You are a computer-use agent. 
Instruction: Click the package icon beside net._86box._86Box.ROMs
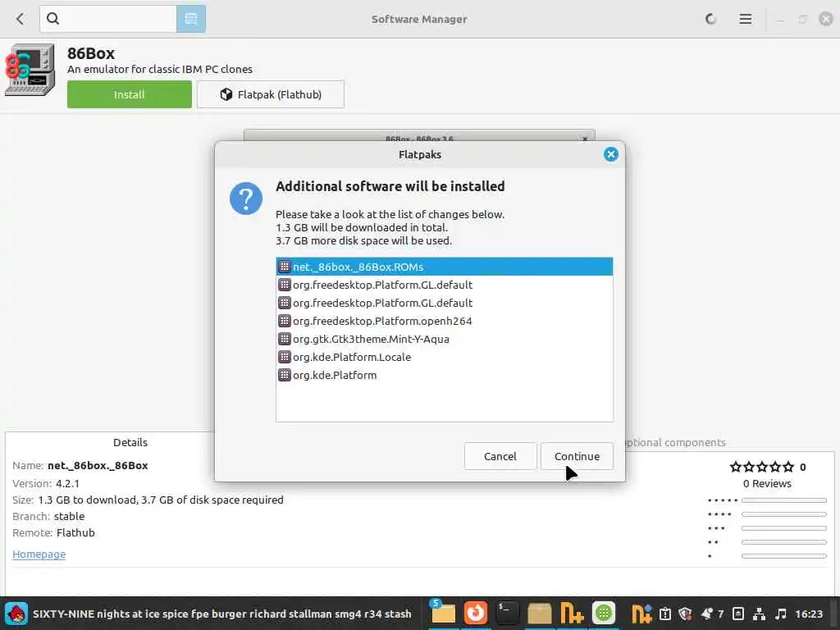coord(285,267)
